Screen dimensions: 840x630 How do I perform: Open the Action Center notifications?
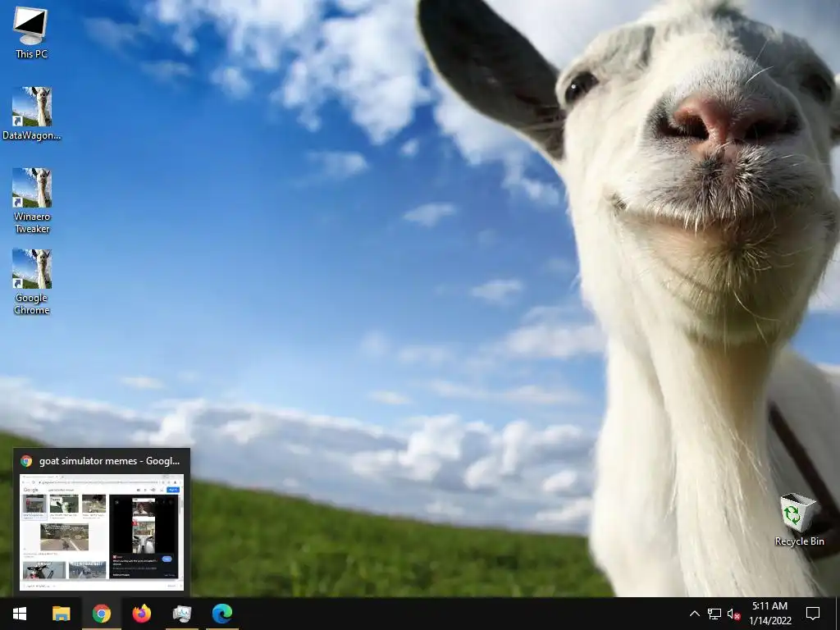pyautogui.click(x=813, y=614)
